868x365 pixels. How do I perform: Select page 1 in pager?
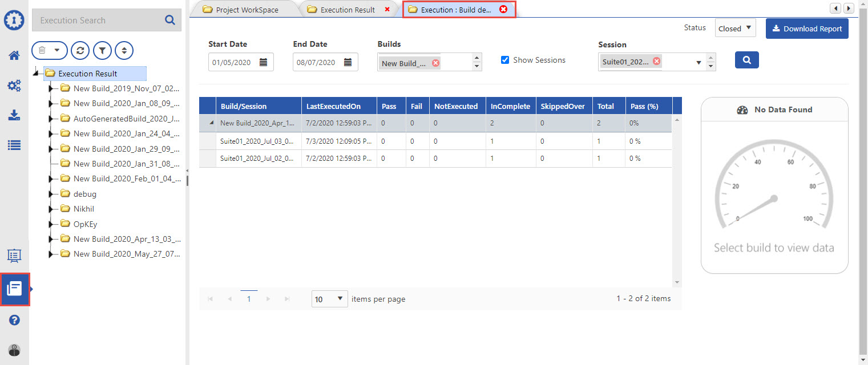[x=249, y=299]
